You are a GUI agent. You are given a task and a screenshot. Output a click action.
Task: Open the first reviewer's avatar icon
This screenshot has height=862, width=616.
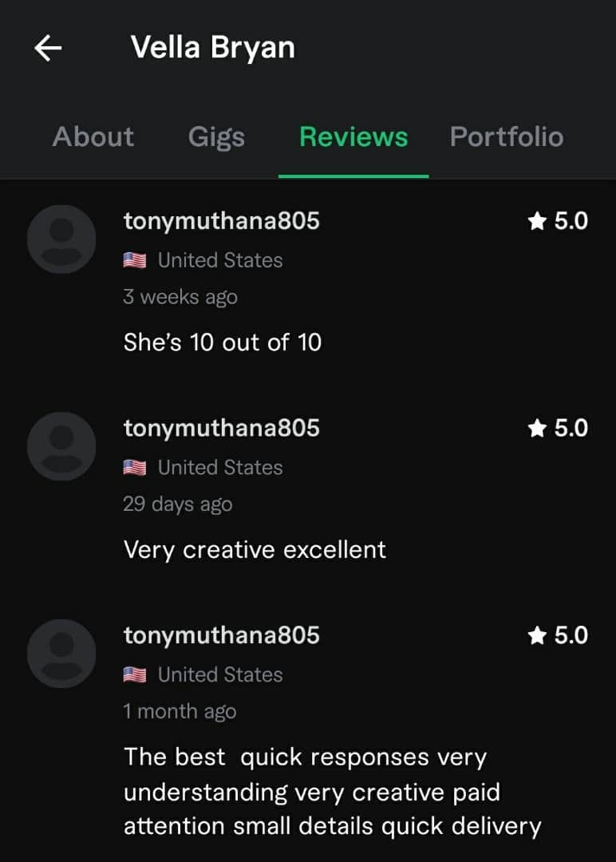tap(61, 239)
